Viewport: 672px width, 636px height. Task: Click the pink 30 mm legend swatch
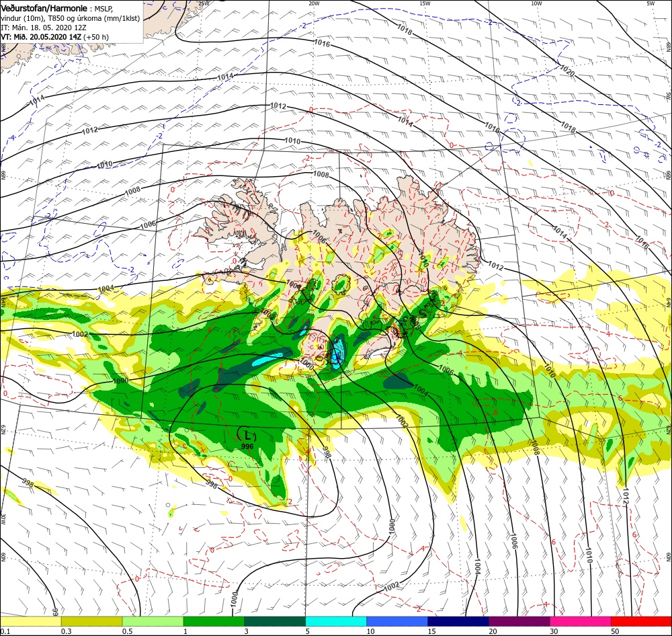click(581, 621)
